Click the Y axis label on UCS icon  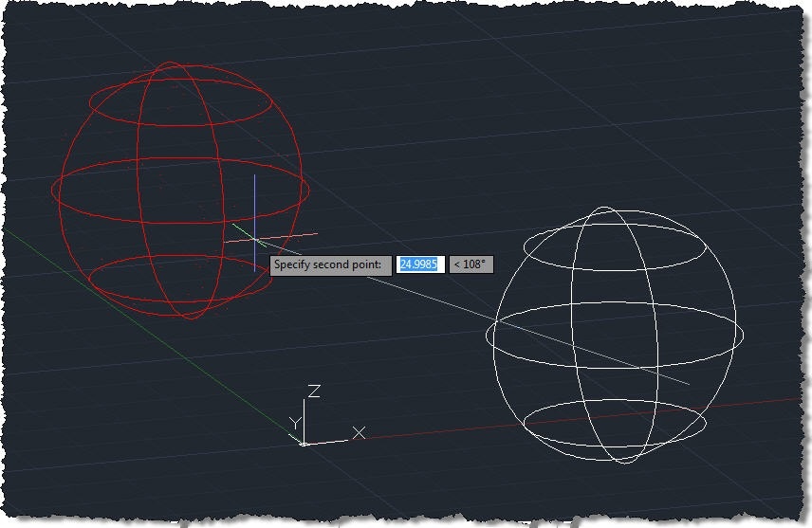[x=296, y=422]
